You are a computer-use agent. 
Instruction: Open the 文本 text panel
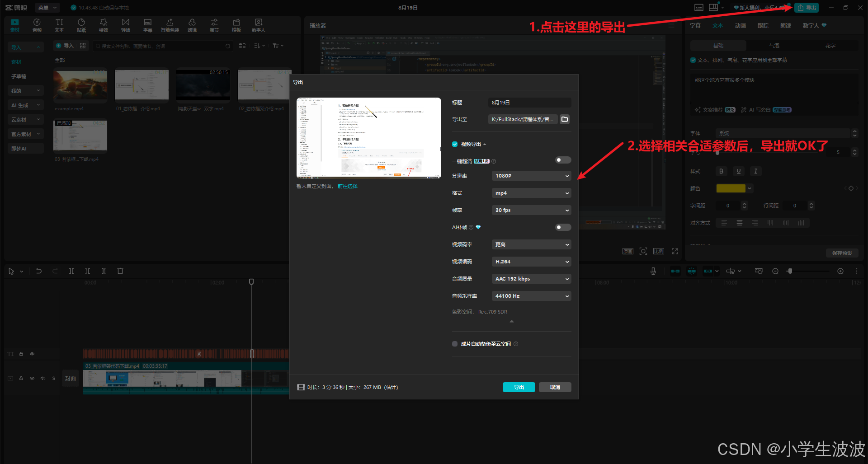click(59, 25)
